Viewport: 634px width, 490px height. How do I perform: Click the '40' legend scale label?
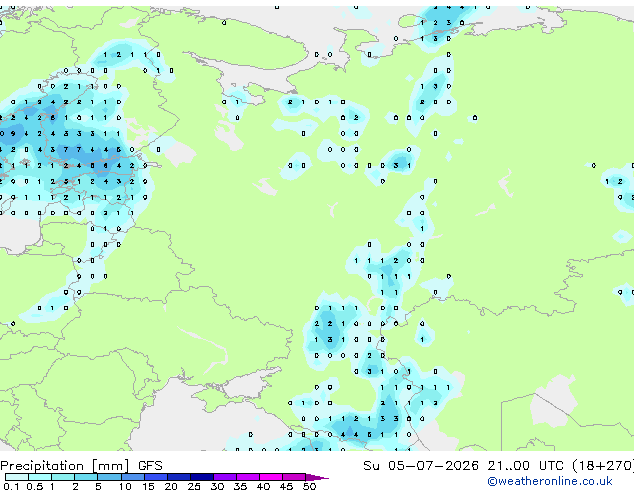(263, 486)
